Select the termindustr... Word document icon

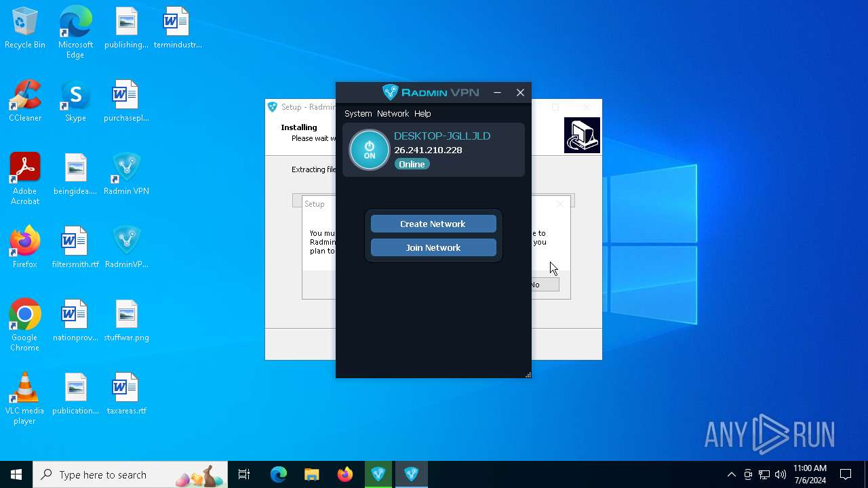[x=178, y=28]
